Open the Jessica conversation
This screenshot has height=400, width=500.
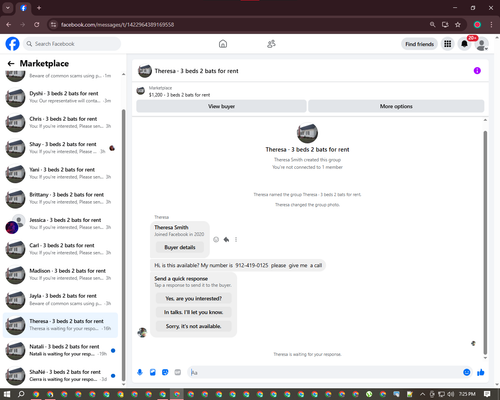(x=60, y=224)
